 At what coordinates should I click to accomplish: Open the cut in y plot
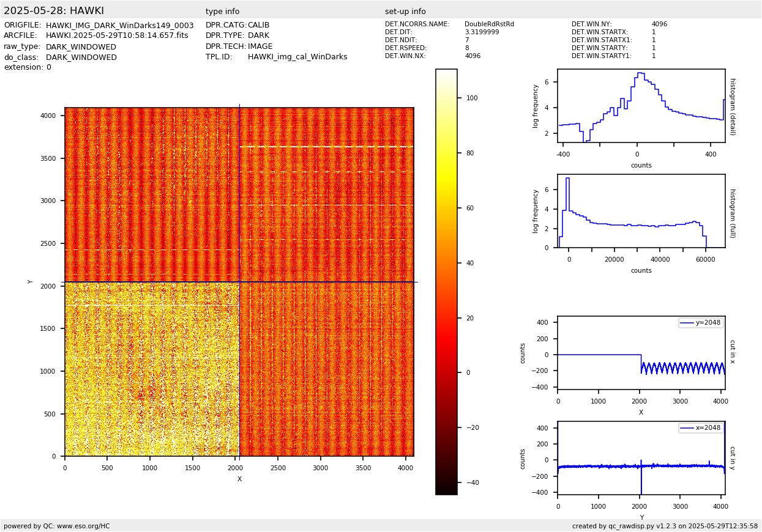[641, 458]
